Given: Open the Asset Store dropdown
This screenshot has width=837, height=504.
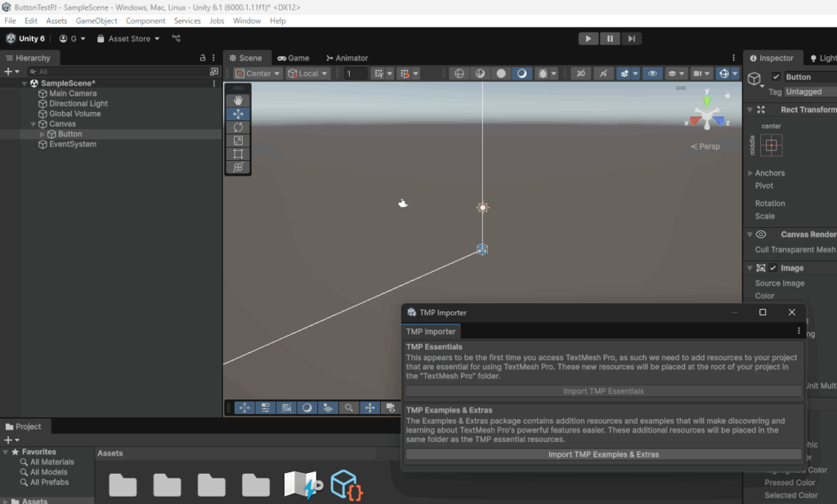Looking at the screenshot, I should coord(128,38).
